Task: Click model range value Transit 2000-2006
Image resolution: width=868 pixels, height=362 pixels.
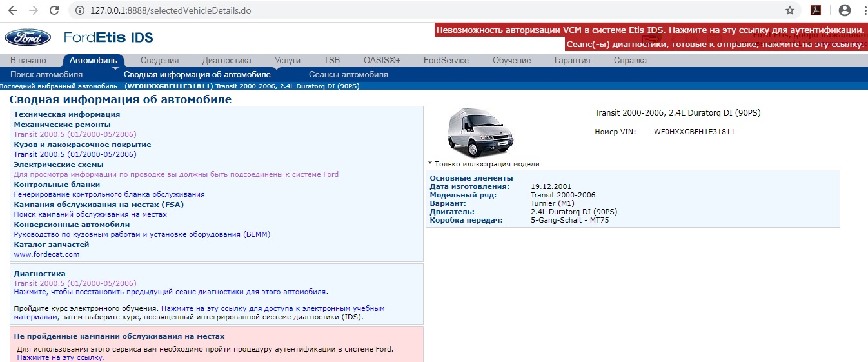Action: pos(563,195)
